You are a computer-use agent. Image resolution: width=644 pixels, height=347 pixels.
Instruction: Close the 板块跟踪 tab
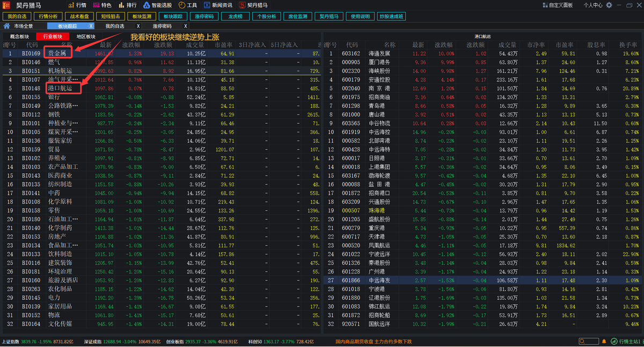(91, 26)
